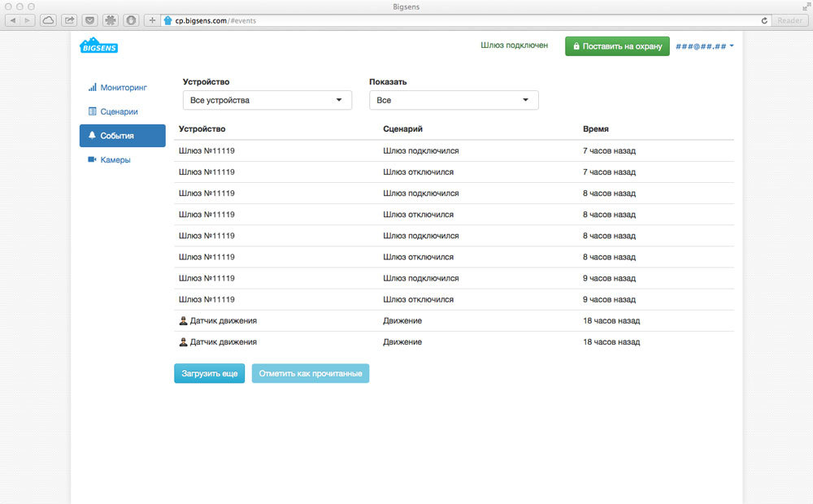The height and width of the screenshot is (504, 813).
Task: Open Сценарии section
Action: tap(123, 111)
